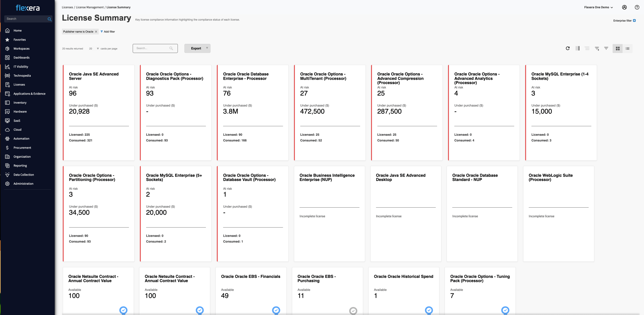Switch to list view layout
The image size is (644, 315).
click(627, 49)
